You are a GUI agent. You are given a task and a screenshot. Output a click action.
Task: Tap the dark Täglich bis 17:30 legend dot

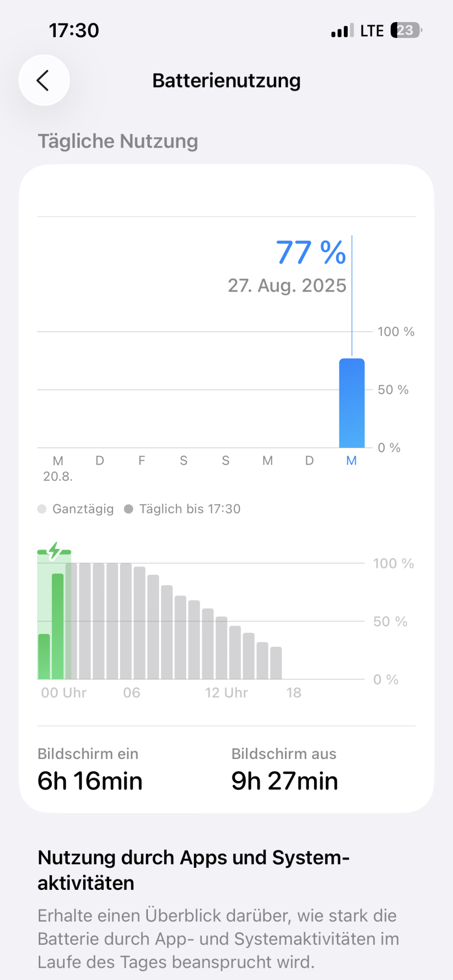(x=129, y=509)
